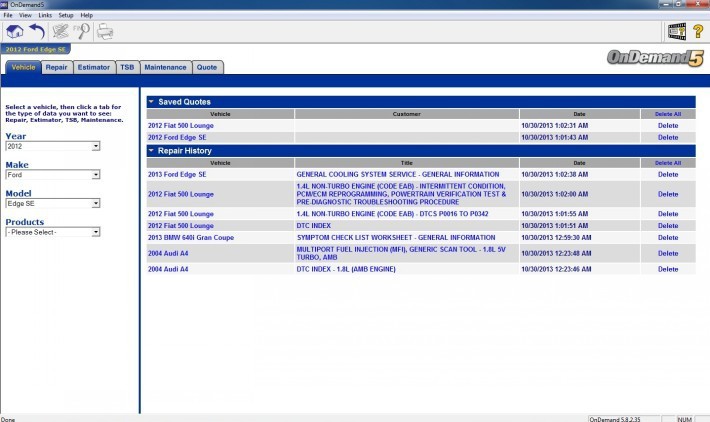The width and height of the screenshot is (710, 422).
Task: Open General Cooling System Service article
Action: tap(398, 174)
